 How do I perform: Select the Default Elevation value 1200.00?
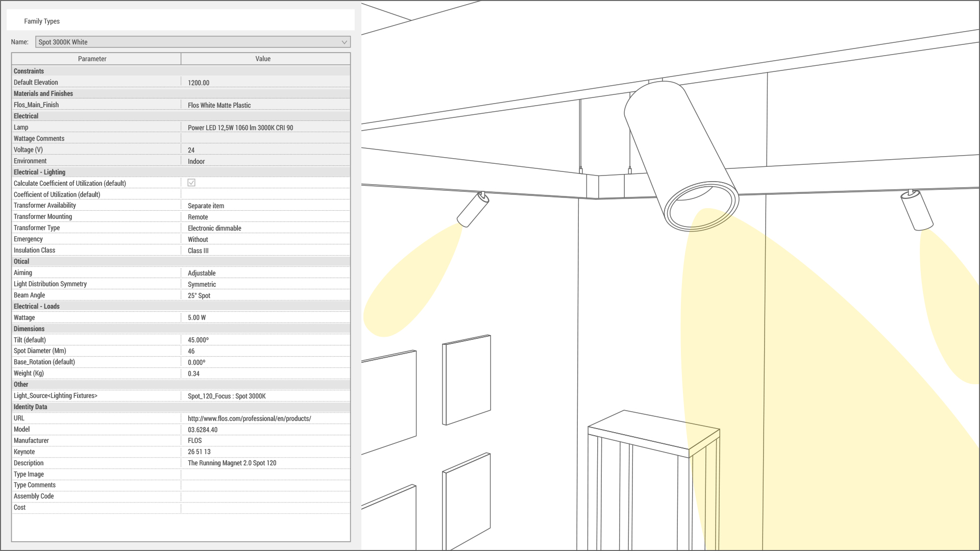pos(199,83)
